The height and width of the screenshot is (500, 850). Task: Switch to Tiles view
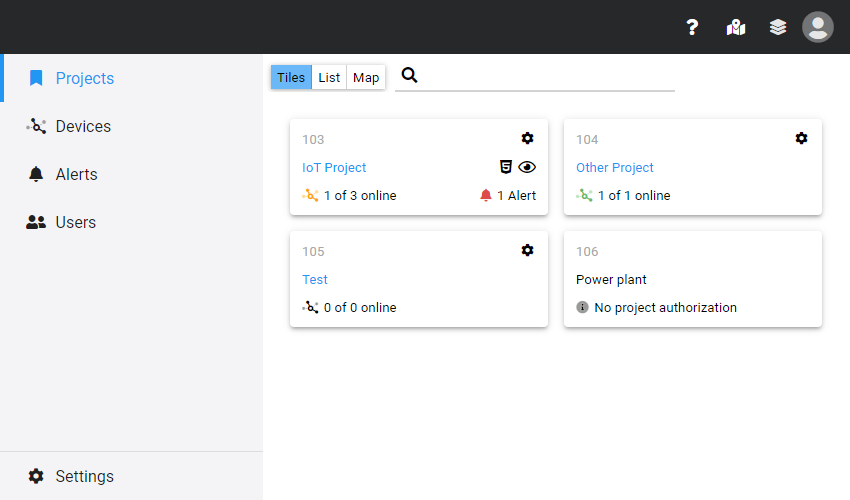click(x=291, y=78)
